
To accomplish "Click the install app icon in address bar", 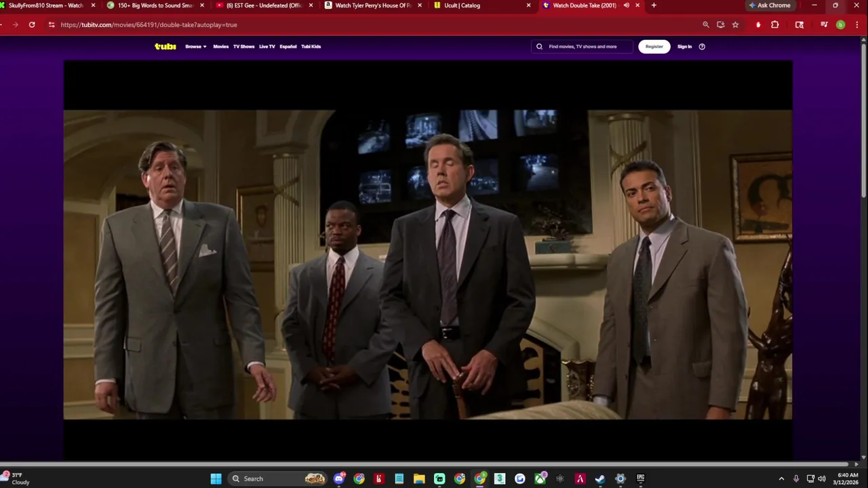I will 720,24.
